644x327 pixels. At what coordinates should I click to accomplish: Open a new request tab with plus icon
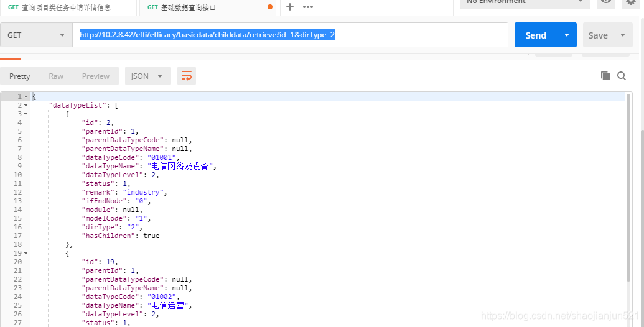click(x=289, y=7)
